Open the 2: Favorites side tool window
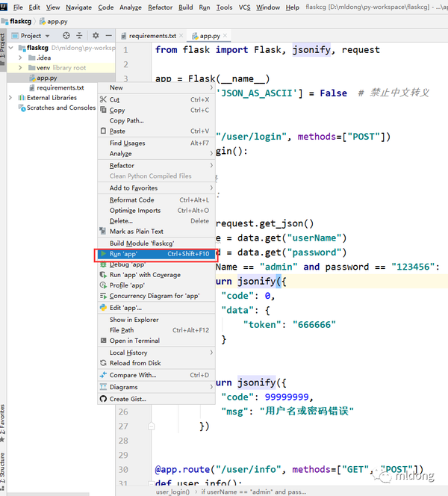The width and height of the screenshot is (448, 496). (4, 419)
